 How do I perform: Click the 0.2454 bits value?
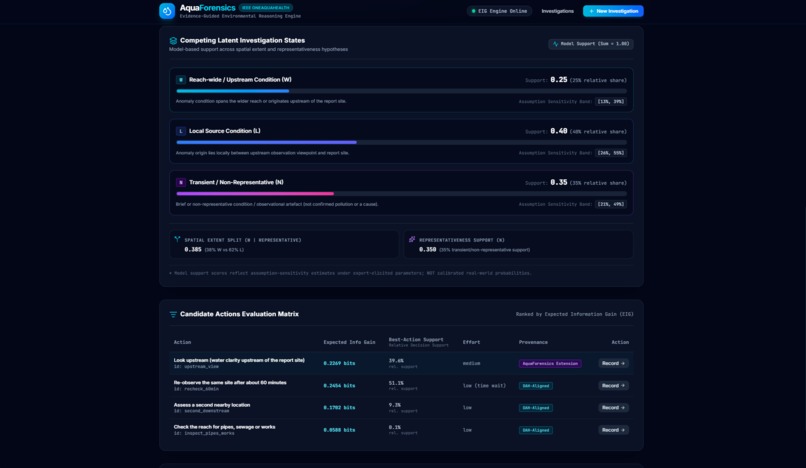coord(339,385)
